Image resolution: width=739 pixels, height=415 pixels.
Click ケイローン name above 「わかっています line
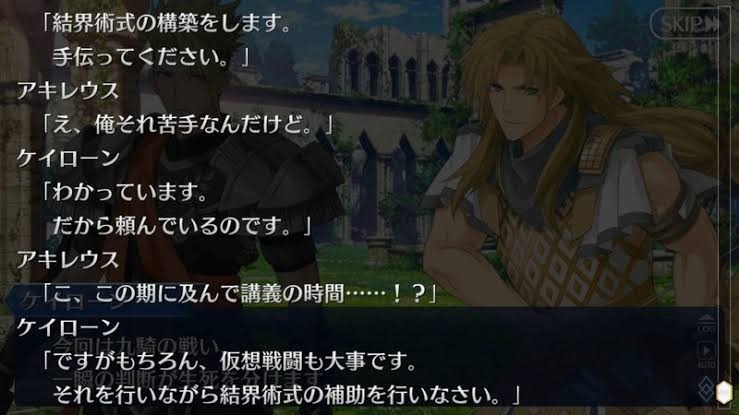click(x=68, y=158)
